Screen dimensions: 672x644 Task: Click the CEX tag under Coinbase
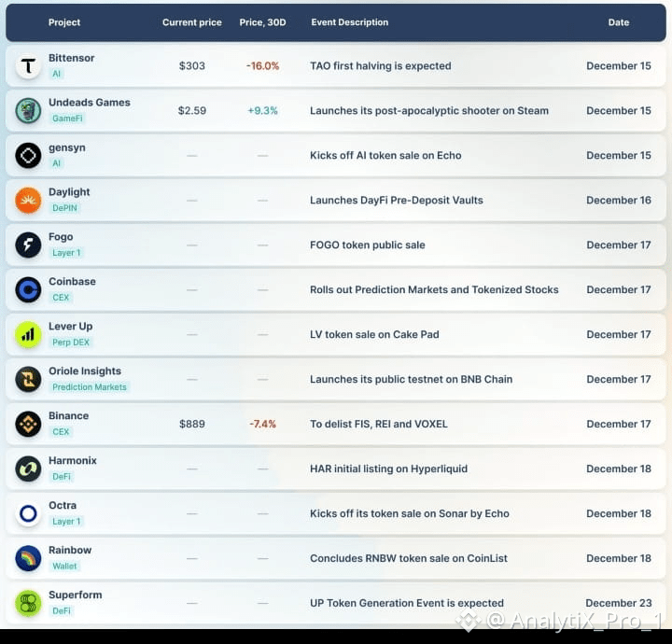tap(61, 298)
